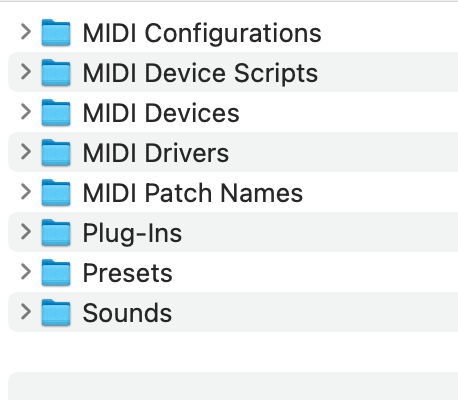Viewport: 458px width, 400px height.
Task: Expand the Presets folder chevron
Action: tap(26, 272)
